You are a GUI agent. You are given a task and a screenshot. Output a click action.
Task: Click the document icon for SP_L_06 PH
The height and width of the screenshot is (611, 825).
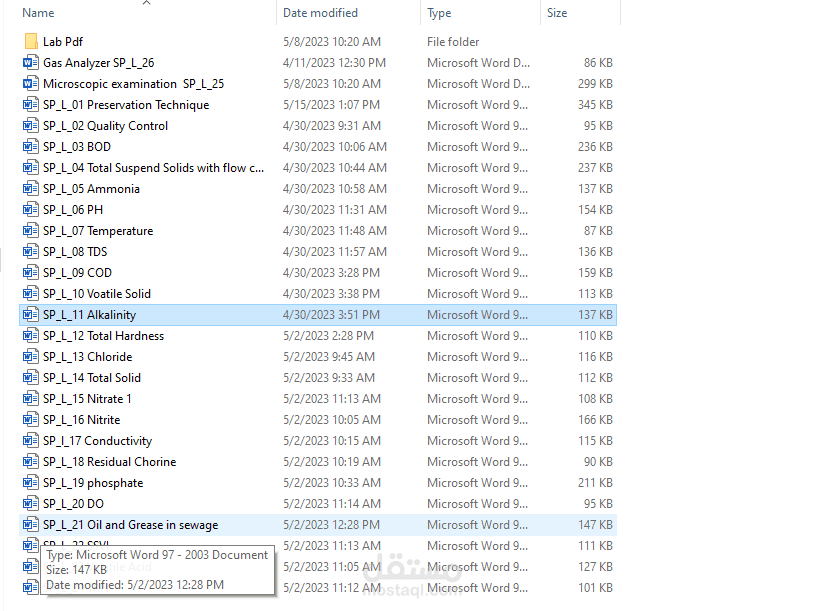coord(31,210)
